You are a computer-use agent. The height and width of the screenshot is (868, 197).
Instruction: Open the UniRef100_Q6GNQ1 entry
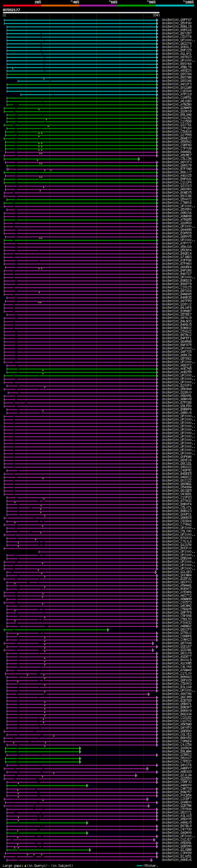[177, 484]
